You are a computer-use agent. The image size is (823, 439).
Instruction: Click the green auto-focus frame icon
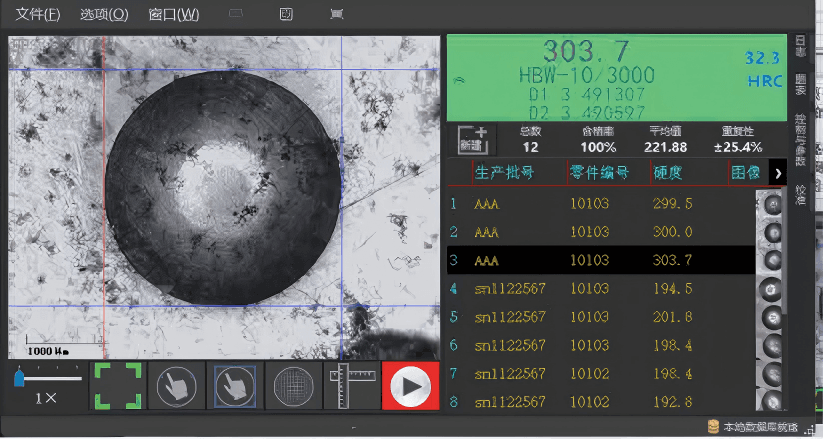[x=117, y=386]
